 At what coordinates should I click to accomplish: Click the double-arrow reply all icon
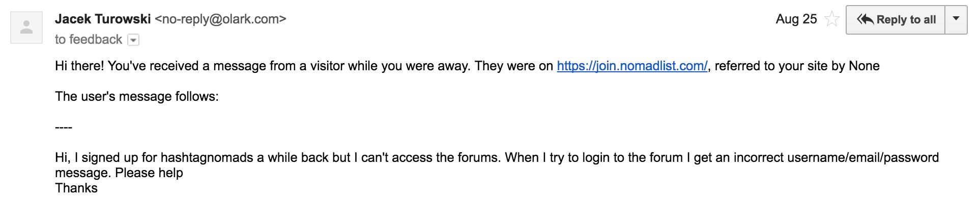[865, 19]
